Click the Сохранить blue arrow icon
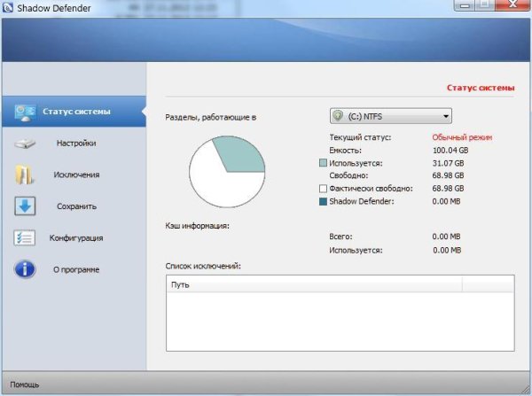The height and width of the screenshot is (396, 532). click(x=25, y=206)
